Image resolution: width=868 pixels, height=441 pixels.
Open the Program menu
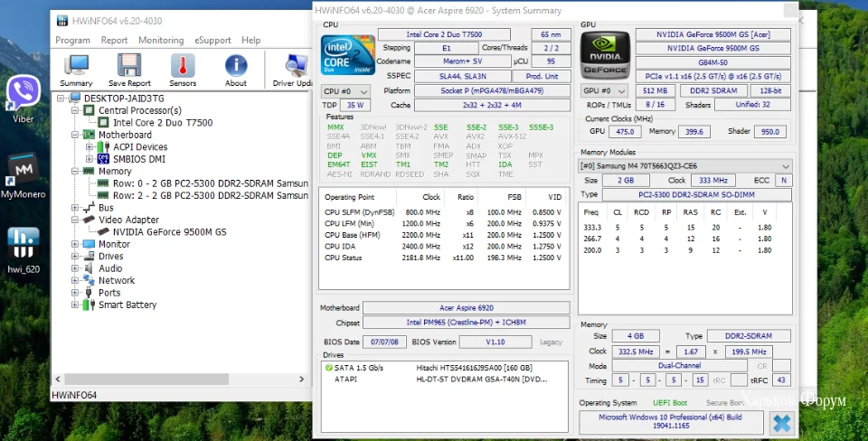click(72, 41)
